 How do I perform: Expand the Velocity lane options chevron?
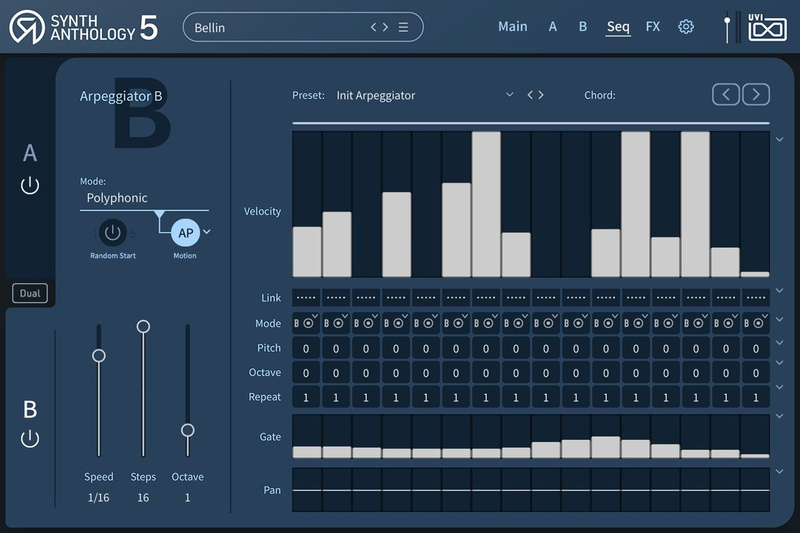tap(780, 139)
